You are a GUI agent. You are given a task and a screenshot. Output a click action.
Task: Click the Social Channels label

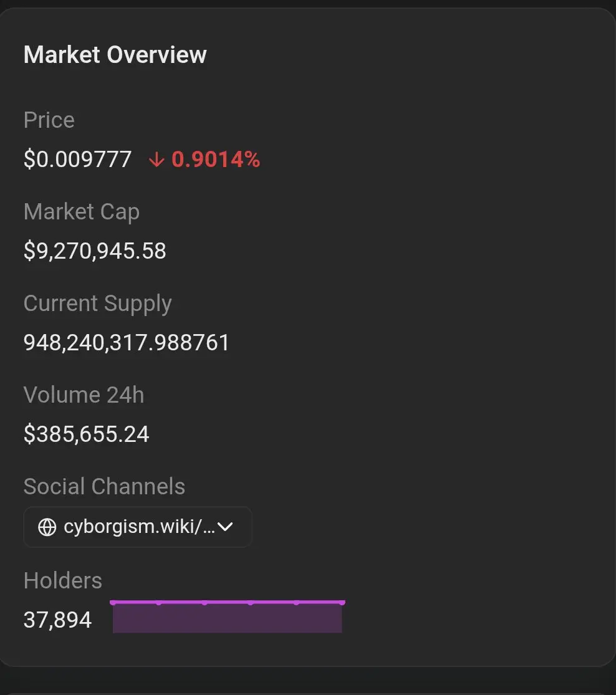point(104,486)
